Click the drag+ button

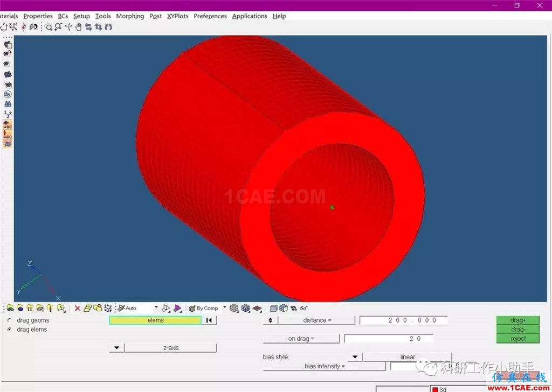click(x=518, y=320)
